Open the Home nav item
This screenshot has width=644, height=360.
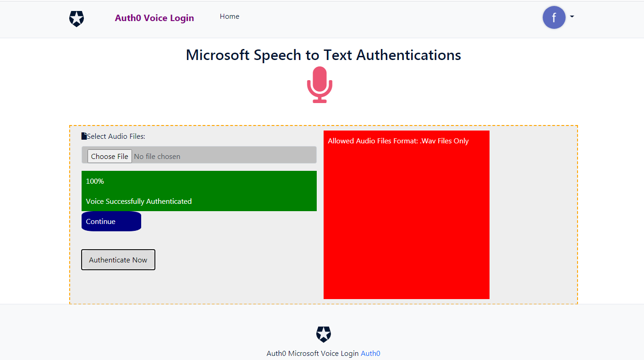click(229, 16)
